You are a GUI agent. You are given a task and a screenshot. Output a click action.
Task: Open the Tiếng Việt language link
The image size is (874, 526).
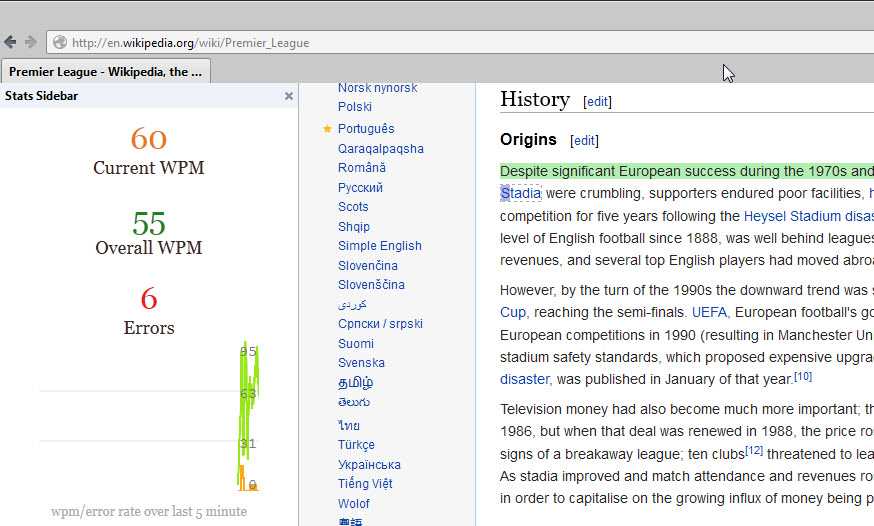[x=365, y=484]
